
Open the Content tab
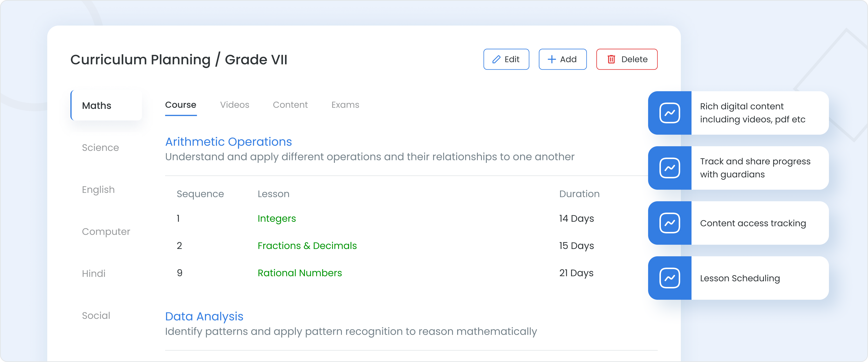290,105
